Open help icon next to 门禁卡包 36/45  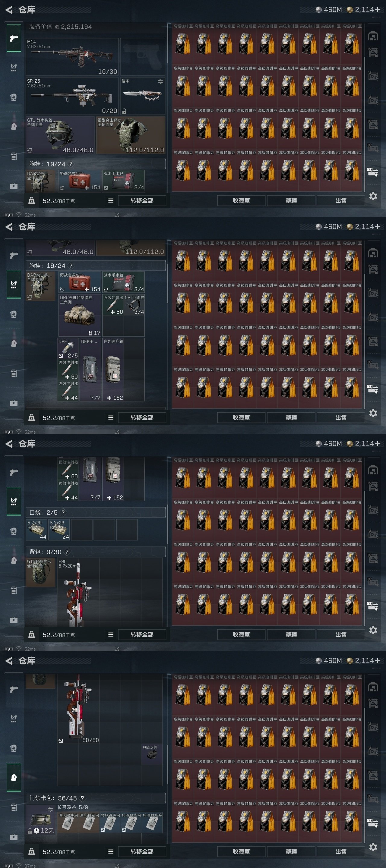(x=82, y=798)
